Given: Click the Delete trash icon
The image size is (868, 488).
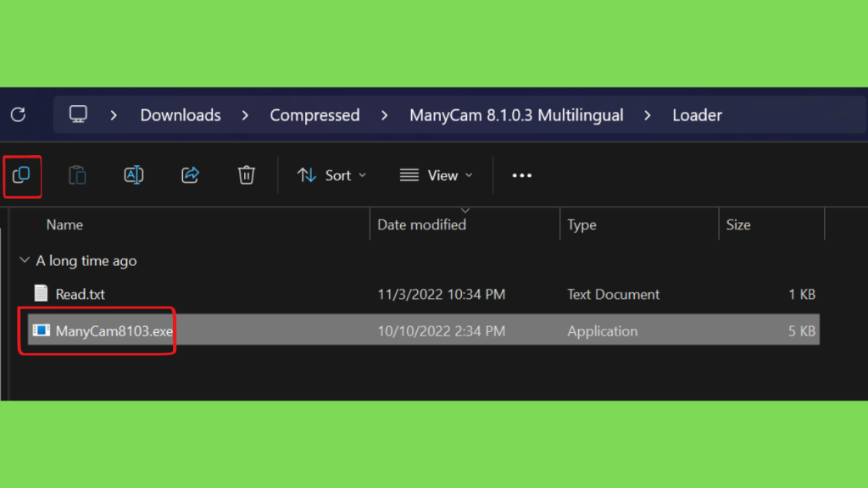Looking at the screenshot, I should (247, 175).
